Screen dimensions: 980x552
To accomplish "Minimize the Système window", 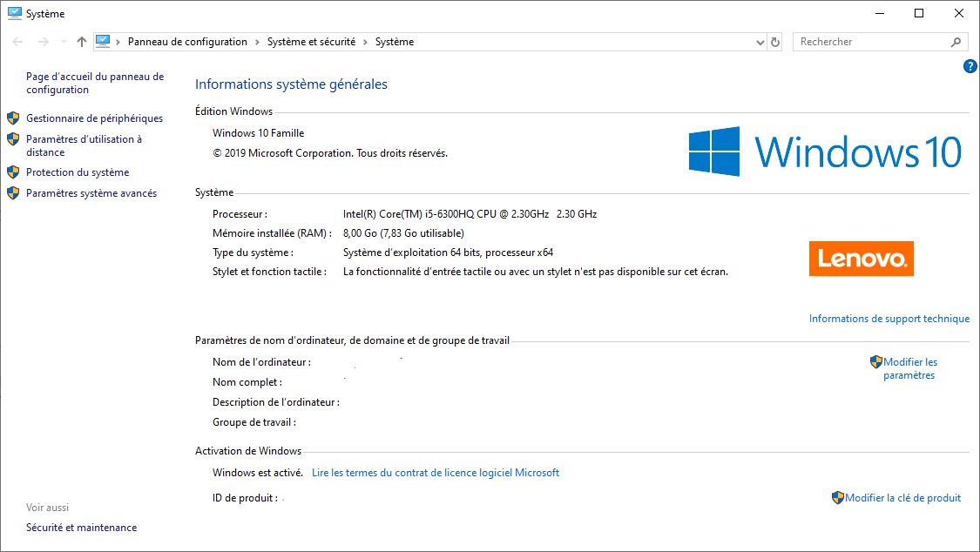I will pos(880,13).
